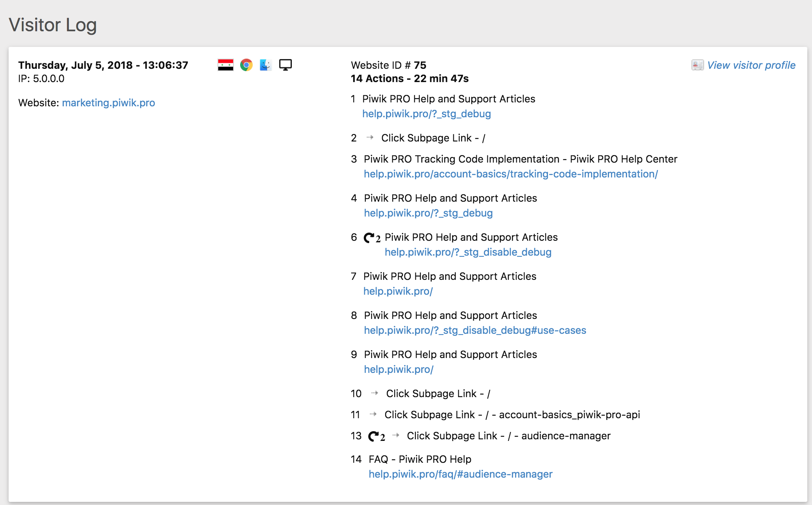Click the visitor profile card icon
Screen dimensions: 812x505
pos(697,65)
